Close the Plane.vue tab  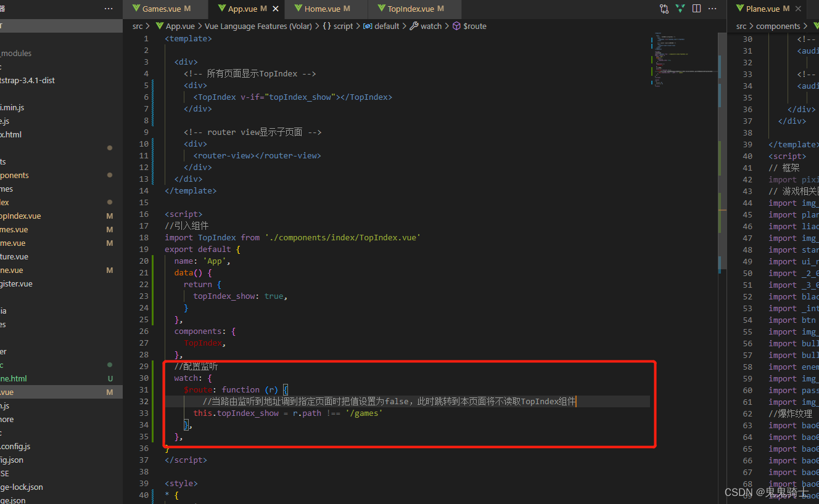tap(798, 9)
